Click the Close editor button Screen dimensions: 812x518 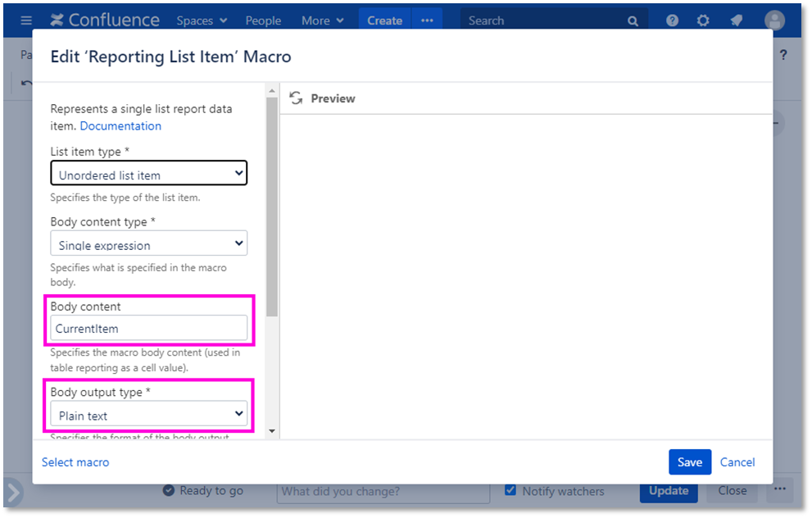click(x=733, y=491)
